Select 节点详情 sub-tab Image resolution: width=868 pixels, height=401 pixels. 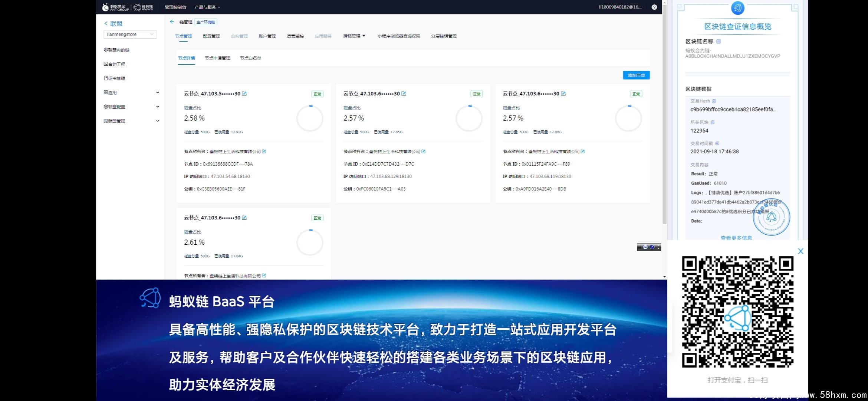(186, 58)
